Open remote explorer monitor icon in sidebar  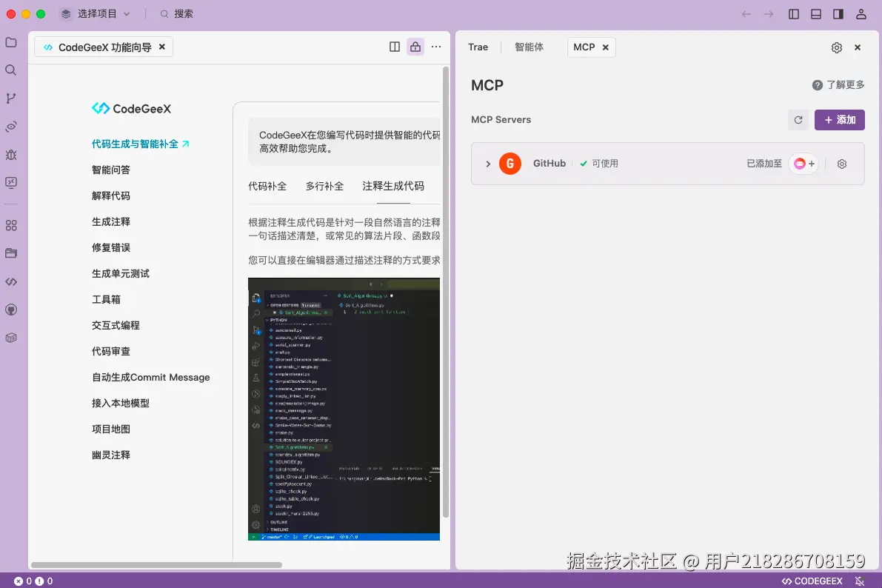[10, 182]
